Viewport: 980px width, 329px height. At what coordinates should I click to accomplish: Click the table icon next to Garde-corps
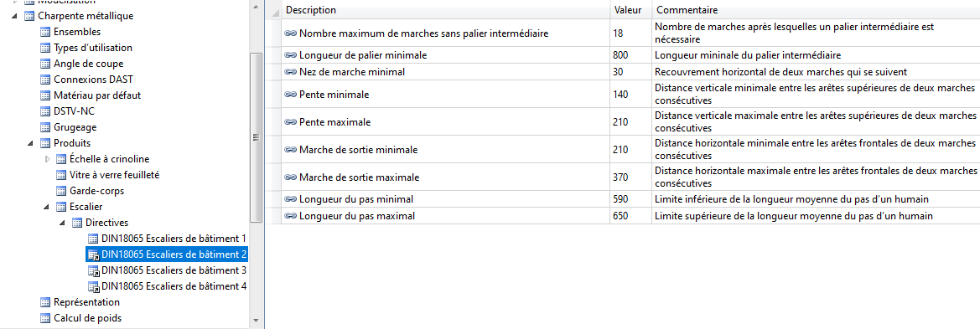61,191
